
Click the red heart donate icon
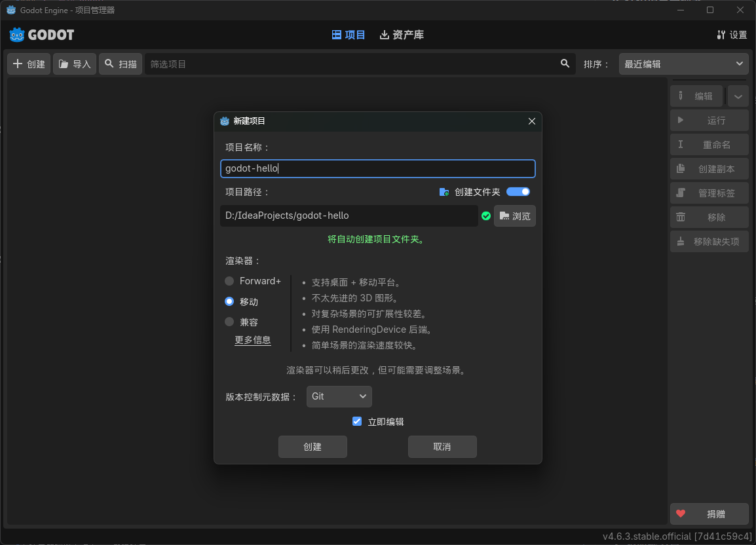pos(681,514)
